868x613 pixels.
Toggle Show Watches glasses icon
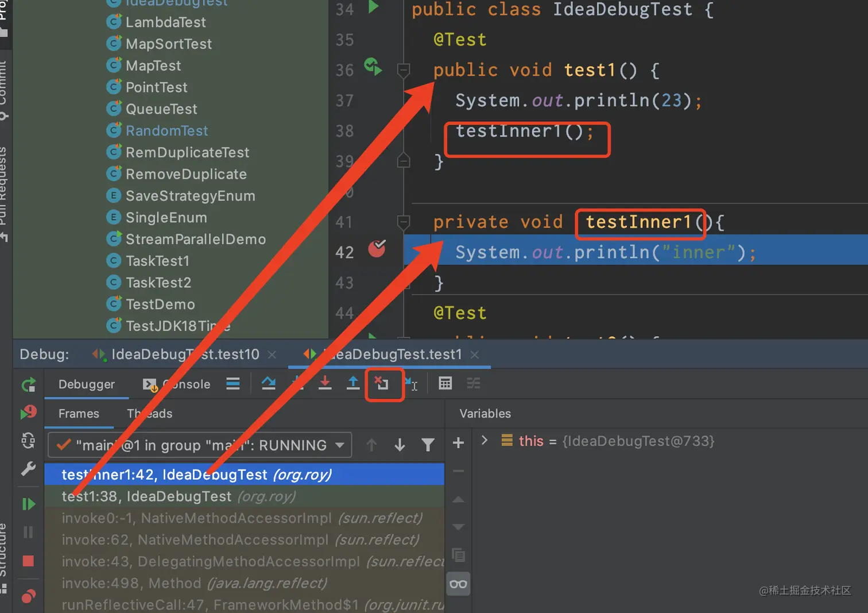pos(459,584)
